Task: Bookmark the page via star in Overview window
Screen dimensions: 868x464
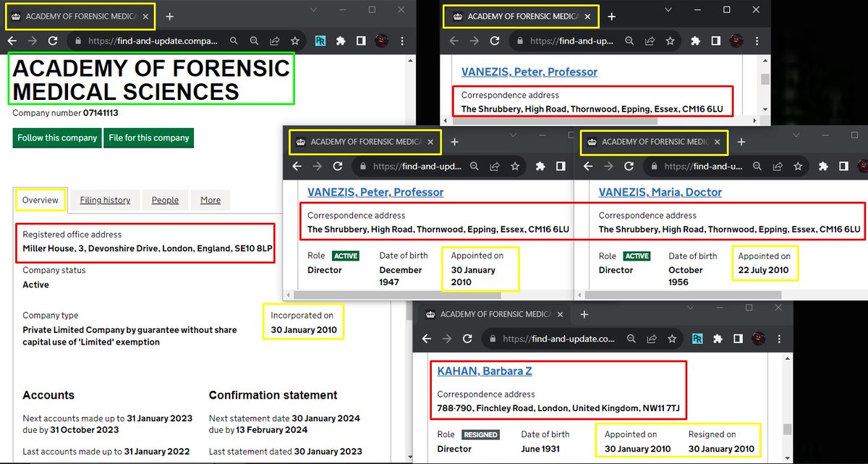Action: (x=294, y=41)
